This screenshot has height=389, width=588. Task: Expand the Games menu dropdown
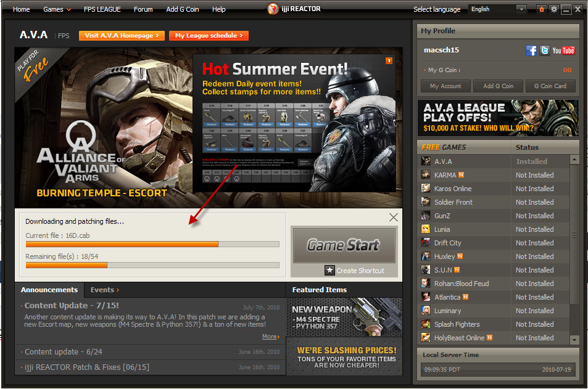click(57, 9)
